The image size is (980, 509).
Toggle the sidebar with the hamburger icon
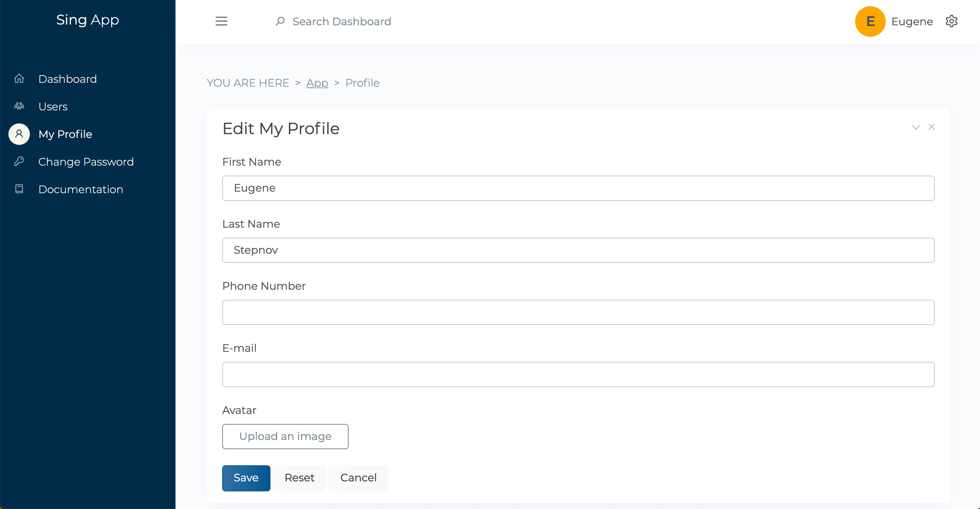(221, 21)
